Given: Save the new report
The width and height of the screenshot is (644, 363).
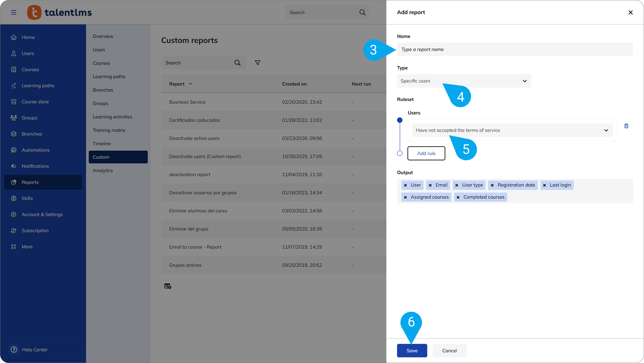Looking at the screenshot, I should click(x=412, y=350).
